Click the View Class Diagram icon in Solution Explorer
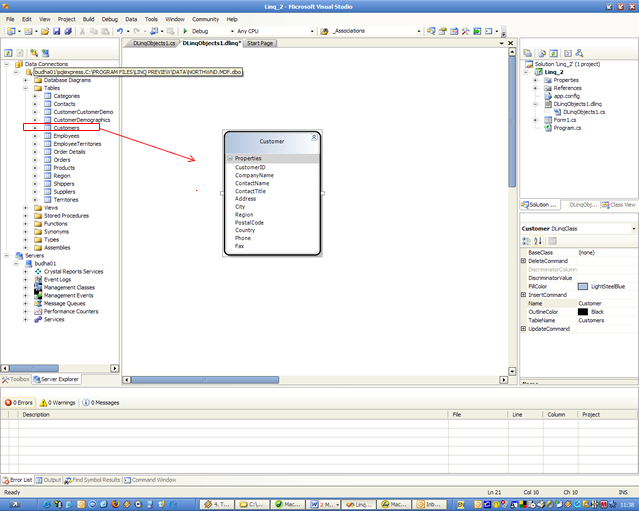The width and height of the screenshot is (639, 511). pos(579,53)
